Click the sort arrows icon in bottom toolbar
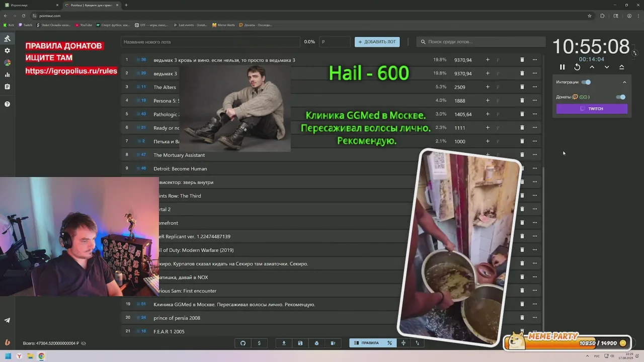The image size is (644, 362). [417, 343]
